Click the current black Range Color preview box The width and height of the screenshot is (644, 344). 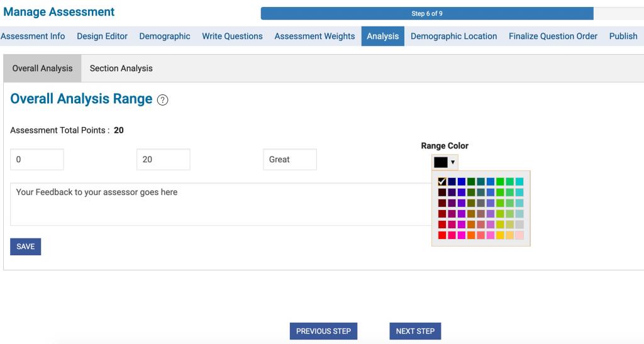pyautogui.click(x=441, y=162)
